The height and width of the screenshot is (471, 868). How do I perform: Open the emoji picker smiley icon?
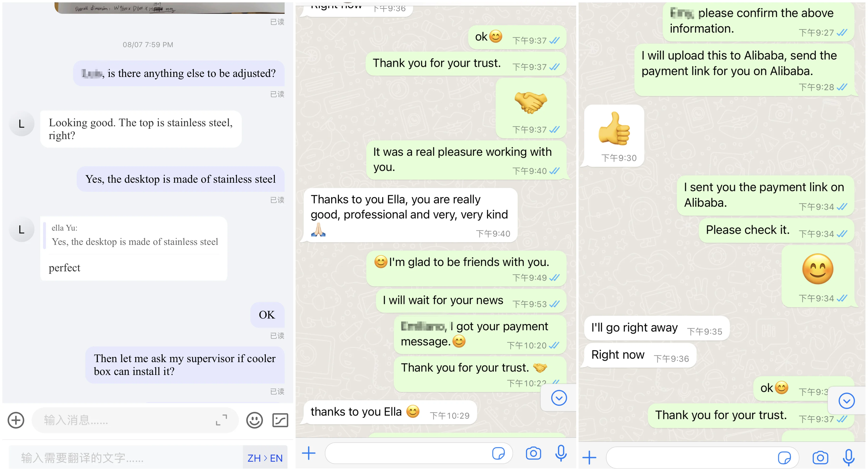pyautogui.click(x=254, y=420)
